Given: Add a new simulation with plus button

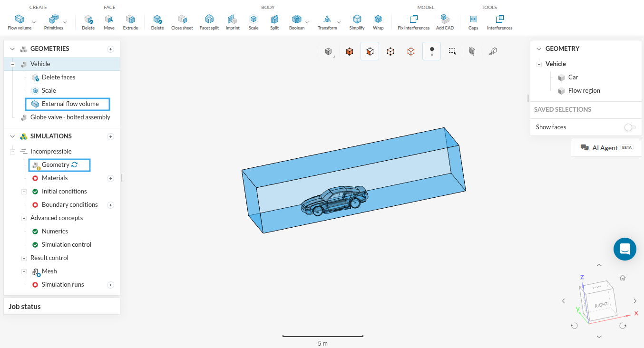Looking at the screenshot, I should tap(110, 136).
